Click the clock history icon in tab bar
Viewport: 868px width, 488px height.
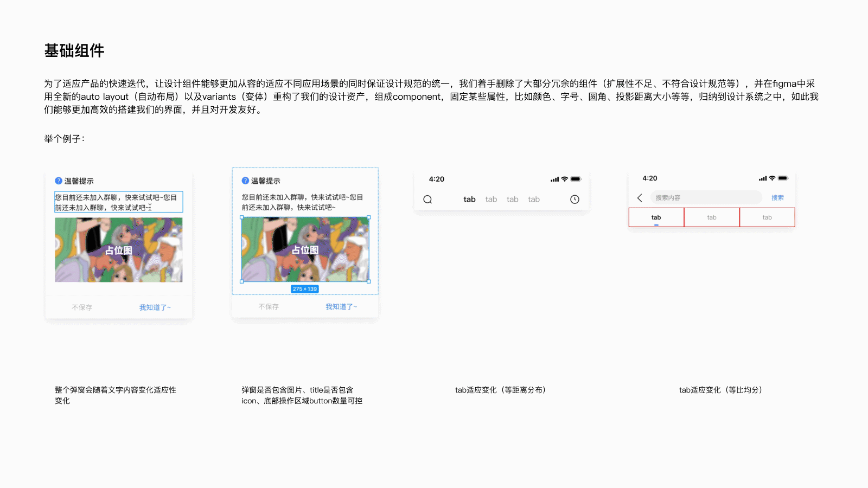tap(575, 200)
